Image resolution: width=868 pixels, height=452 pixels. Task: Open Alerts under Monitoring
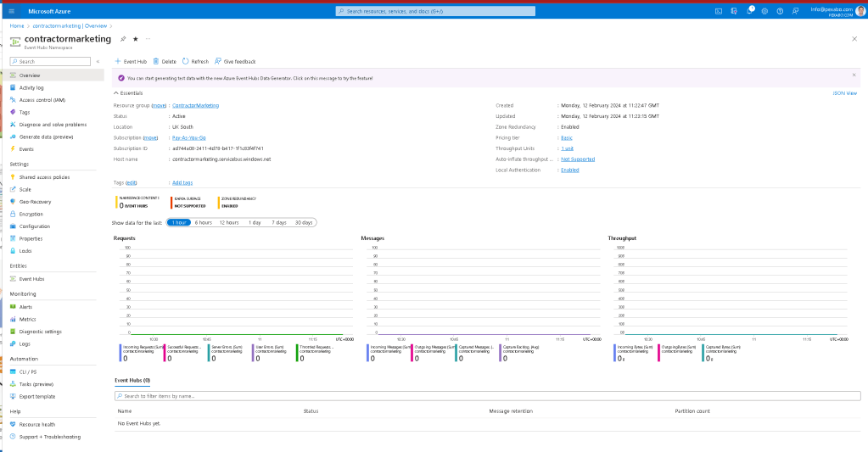tap(25, 306)
